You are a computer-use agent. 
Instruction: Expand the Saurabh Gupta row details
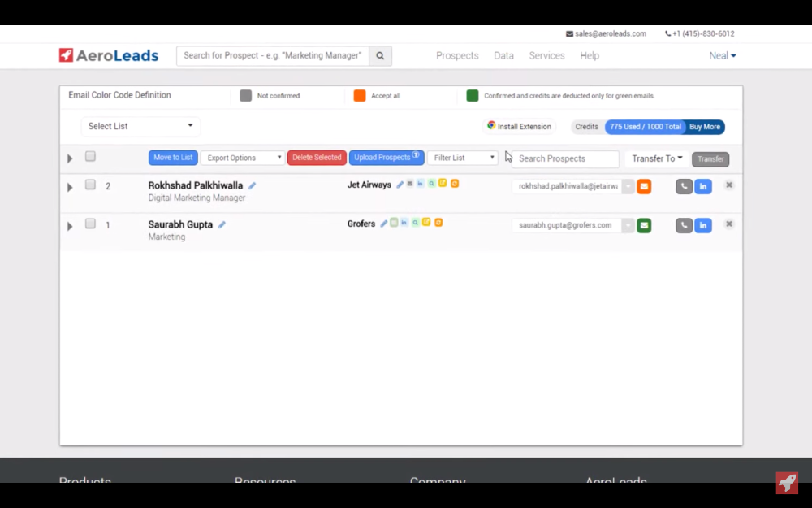coord(70,226)
